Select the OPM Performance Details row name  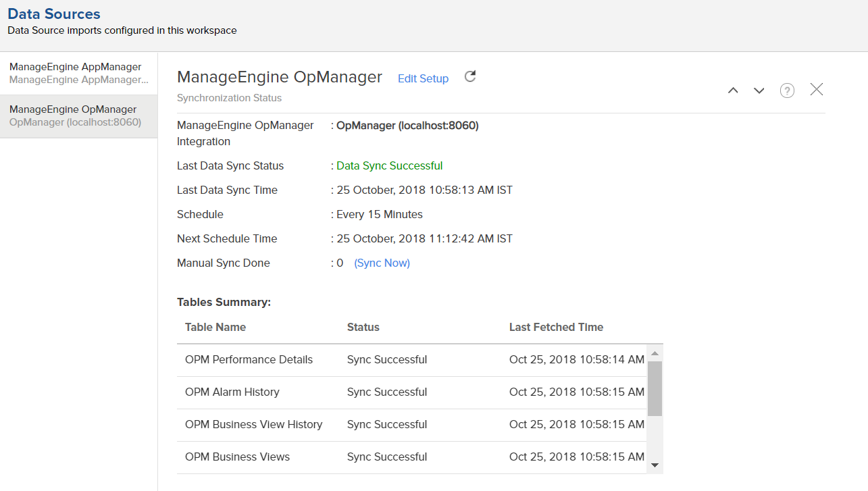249,359
